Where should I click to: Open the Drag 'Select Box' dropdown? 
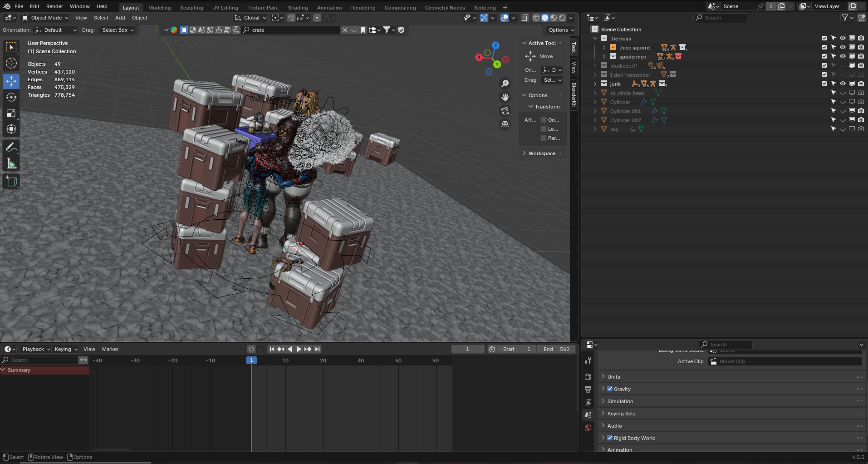[x=118, y=30]
